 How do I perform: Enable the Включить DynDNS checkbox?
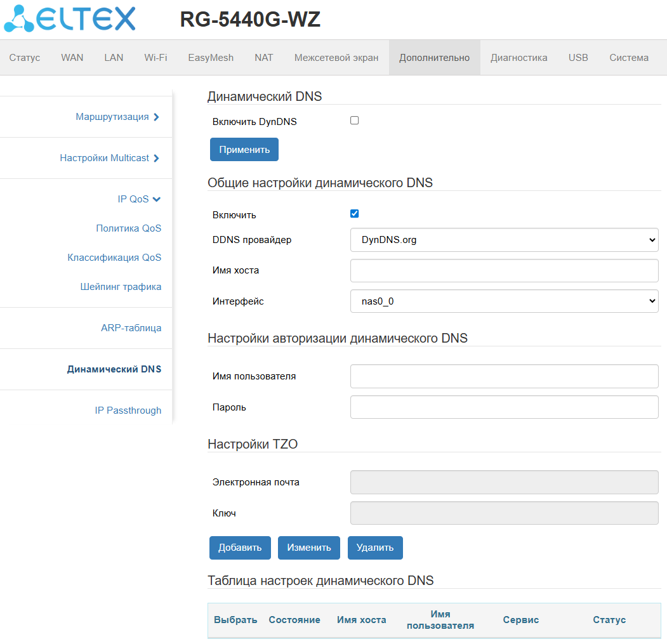pyautogui.click(x=354, y=121)
